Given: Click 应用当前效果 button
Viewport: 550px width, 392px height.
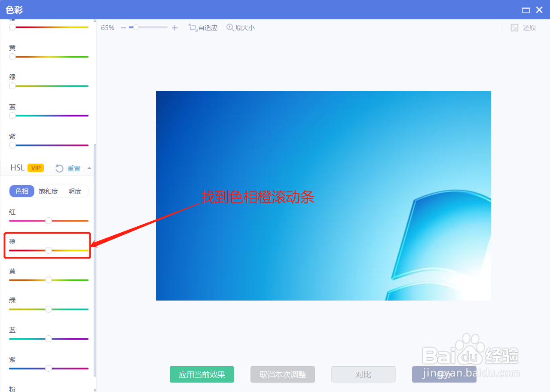Looking at the screenshot, I should pyautogui.click(x=202, y=374).
